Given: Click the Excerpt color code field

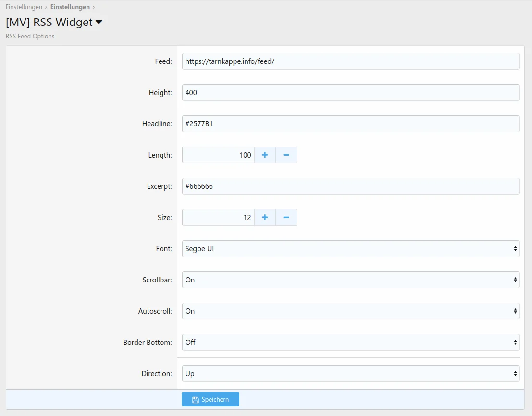Looking at the screenshot, I should coord(350,186).
